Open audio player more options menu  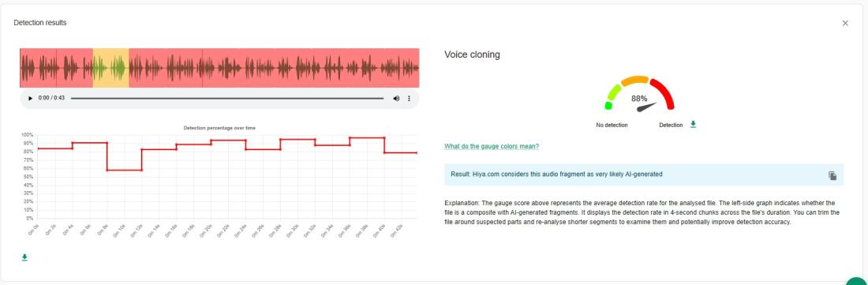tap(409, 98)
